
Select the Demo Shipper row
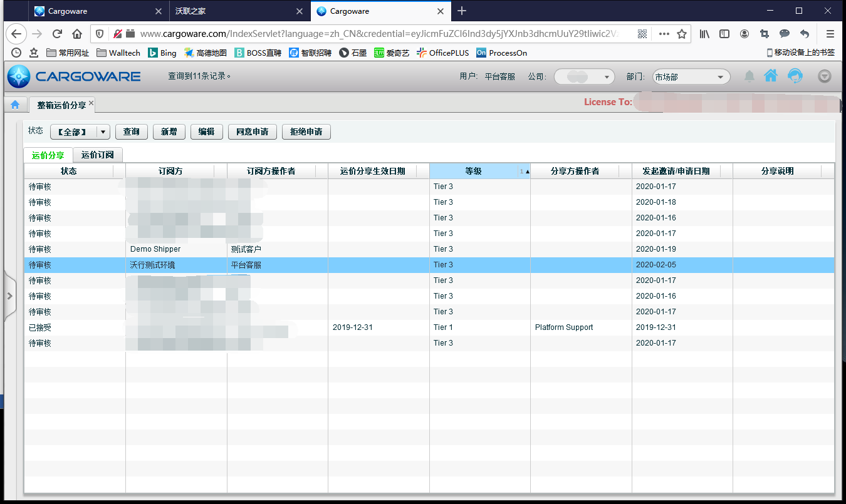[155, 249]
